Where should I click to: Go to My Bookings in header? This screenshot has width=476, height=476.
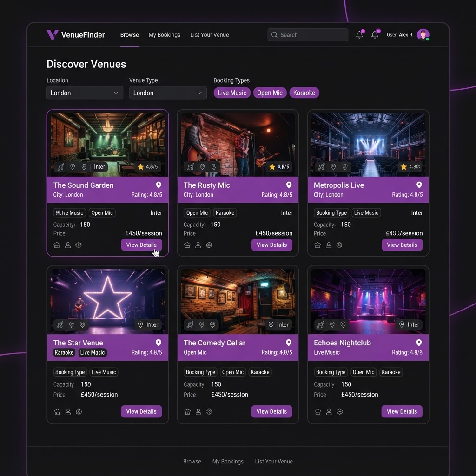point(164,35)
